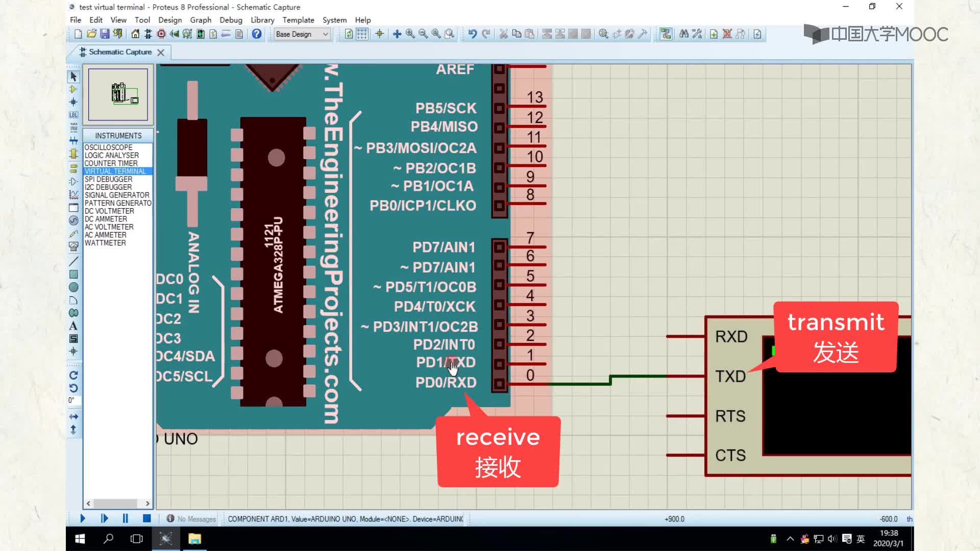Open the Help question mark icon
Viewport: 980px width, 551px height.
pos(257,34)
